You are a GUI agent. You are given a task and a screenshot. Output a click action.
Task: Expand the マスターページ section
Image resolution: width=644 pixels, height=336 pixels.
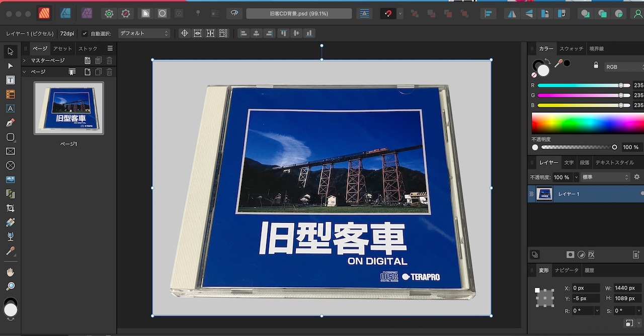point(24,60)
